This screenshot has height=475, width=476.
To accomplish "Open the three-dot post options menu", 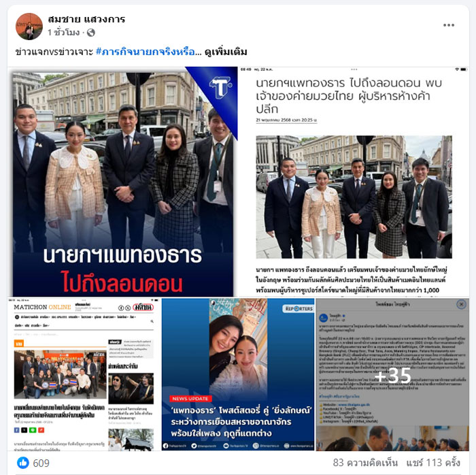I will 448,25.
